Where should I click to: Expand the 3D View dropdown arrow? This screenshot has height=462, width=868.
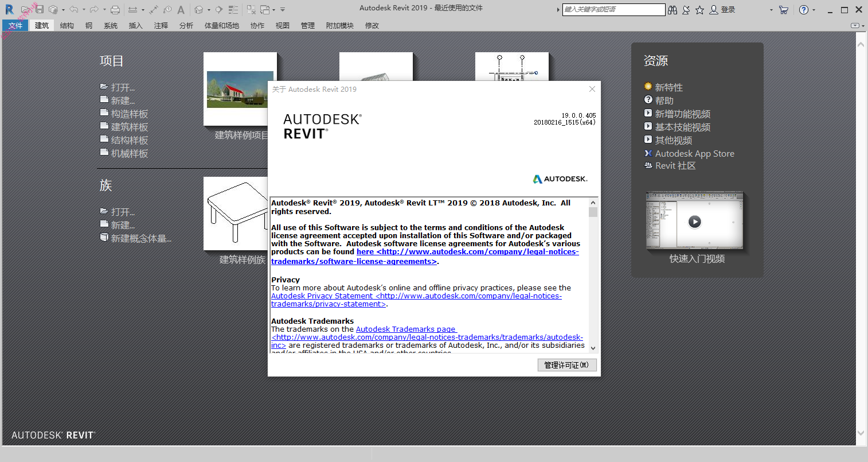(x=209, y=10)
